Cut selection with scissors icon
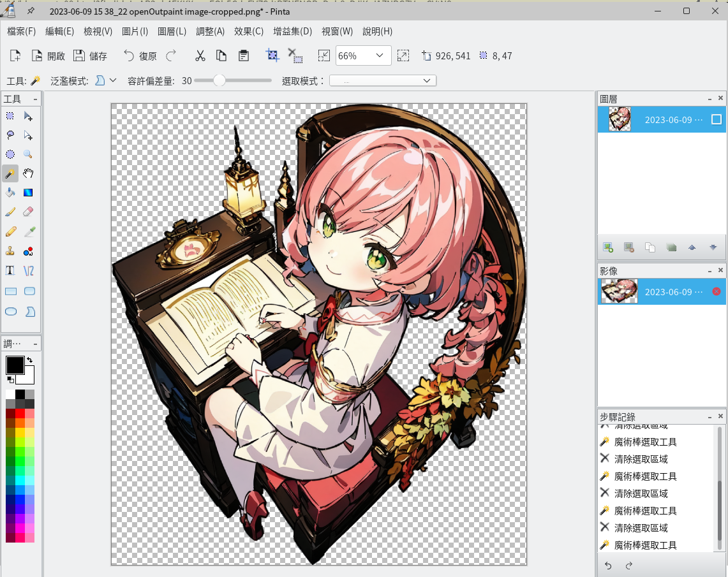The height and width of the screenshot is (577, 728). (200, 55)
